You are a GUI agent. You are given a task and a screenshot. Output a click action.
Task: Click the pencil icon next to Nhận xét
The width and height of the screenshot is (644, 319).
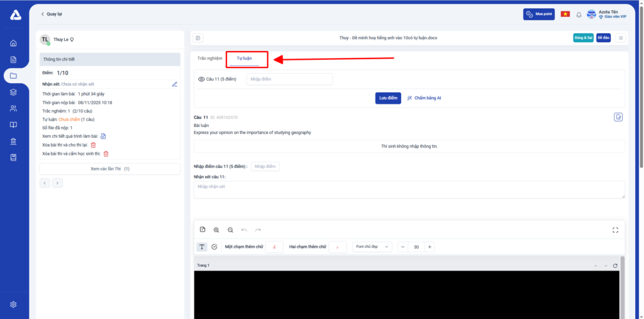(175, 84)
